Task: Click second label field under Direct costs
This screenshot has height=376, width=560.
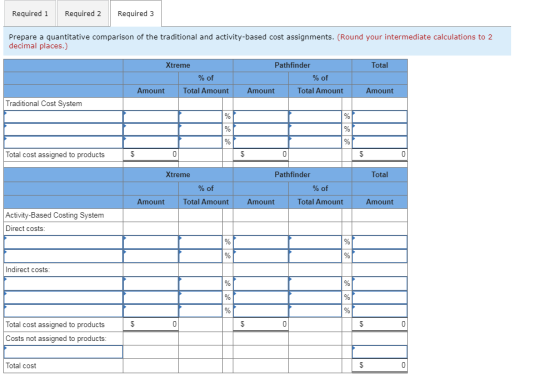Action: (x=63, y=256)
